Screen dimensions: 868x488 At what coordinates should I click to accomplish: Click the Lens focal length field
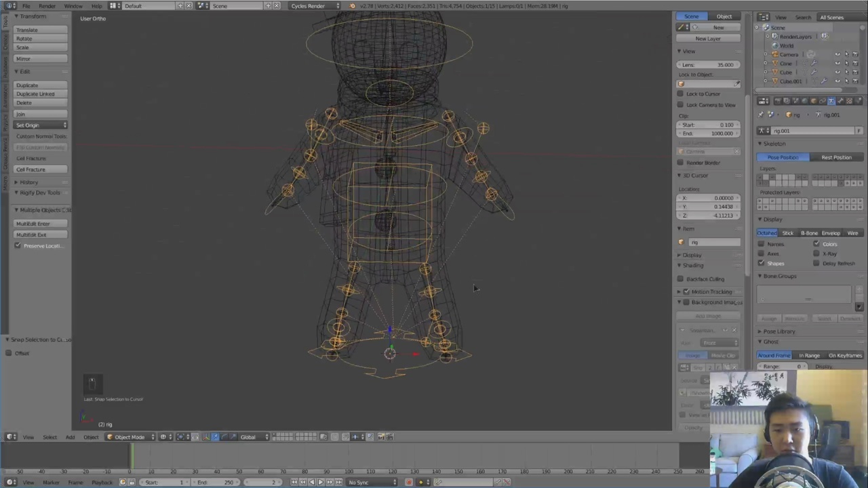coord(707,64)
